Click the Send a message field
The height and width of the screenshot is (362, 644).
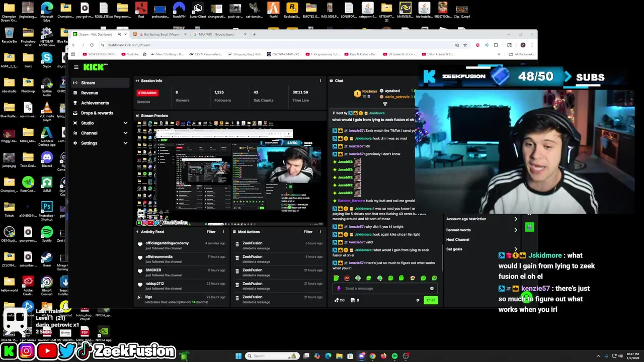tap(385, 289)
